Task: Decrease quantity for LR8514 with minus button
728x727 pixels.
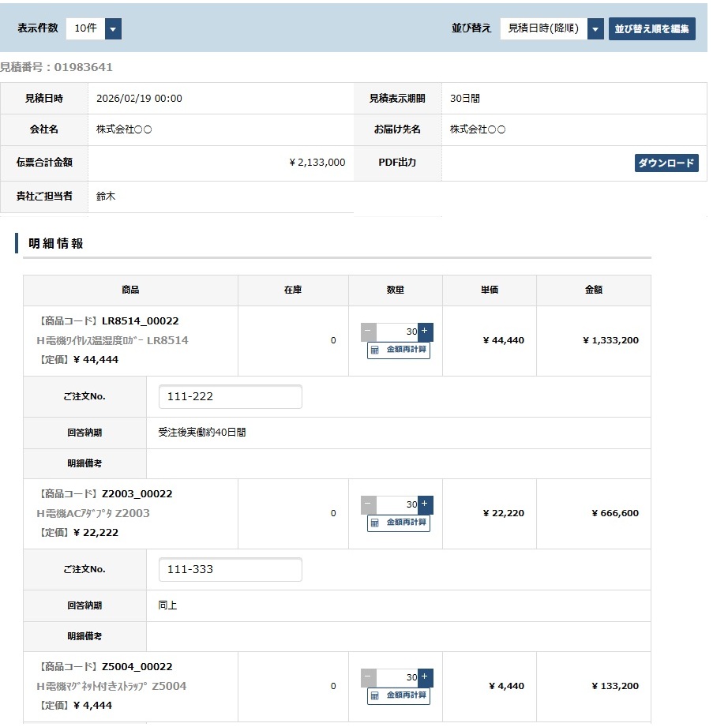Action: coord(369,332)
